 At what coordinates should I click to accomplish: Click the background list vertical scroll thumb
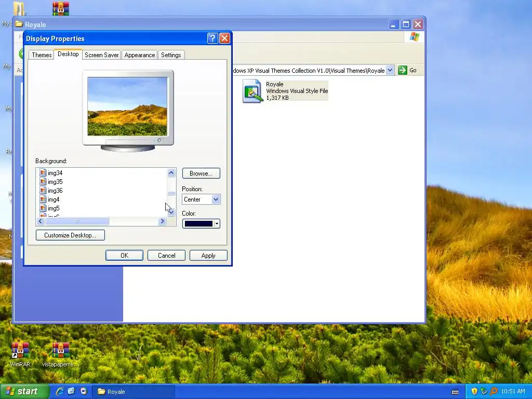[171, 193]
